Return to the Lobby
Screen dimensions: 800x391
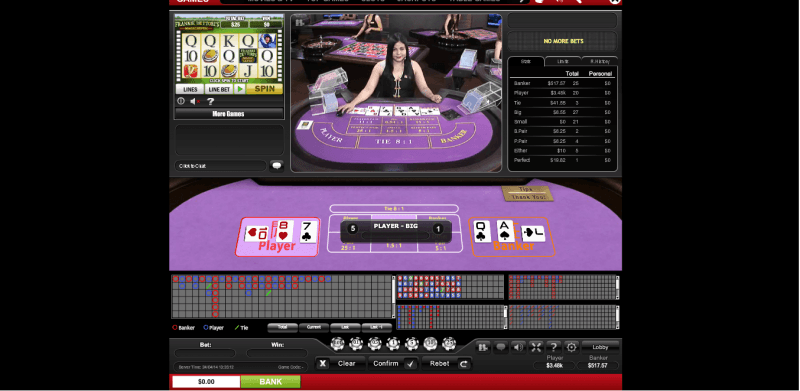click(601, 347)
